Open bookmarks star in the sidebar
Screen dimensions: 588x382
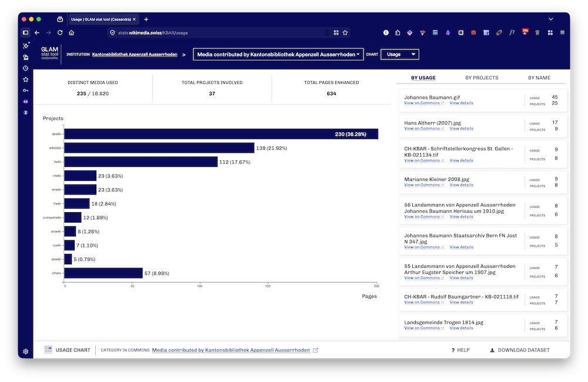click(x=25, y=79)
